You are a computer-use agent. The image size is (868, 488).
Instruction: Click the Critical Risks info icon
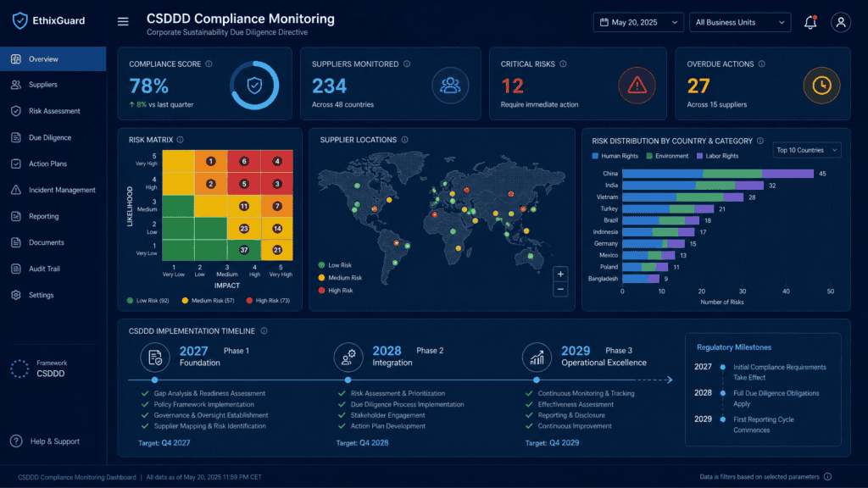[x=563, y=64]
